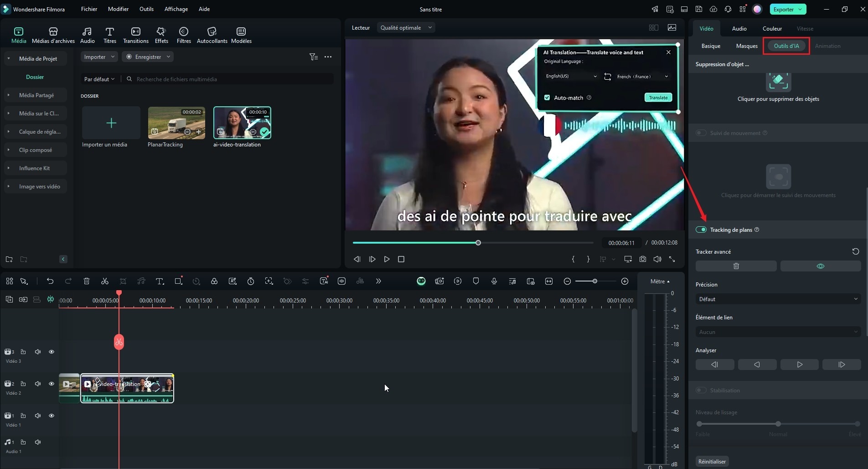This screenshot has width=868, height=469.
Task: Click the undo arrow in the timeline toolbar
Action: point(50,281)
